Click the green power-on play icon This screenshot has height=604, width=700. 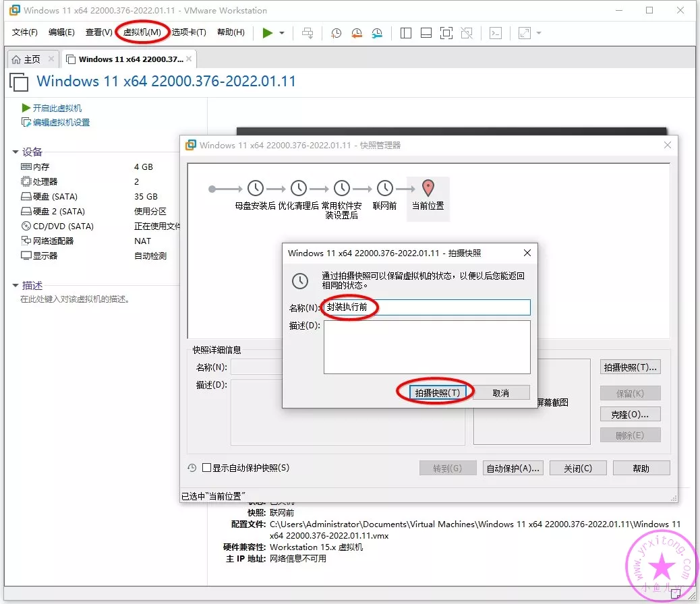pos(268,32)
